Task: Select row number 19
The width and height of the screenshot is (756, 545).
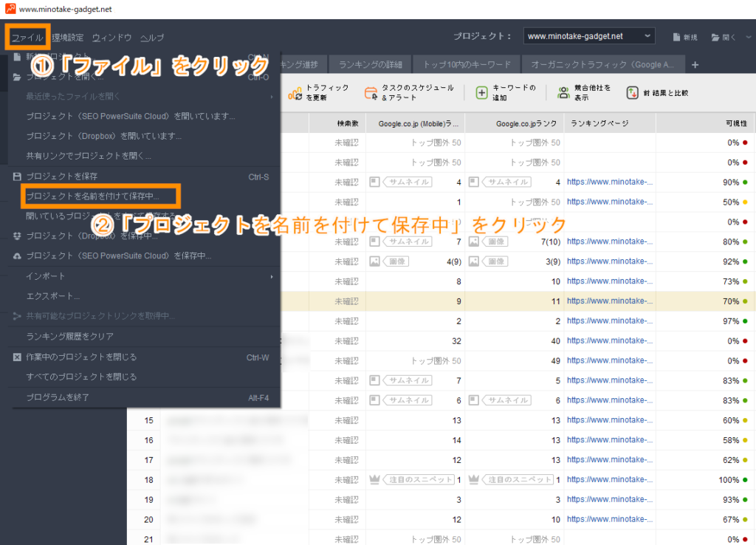Action: click(148, 500)
